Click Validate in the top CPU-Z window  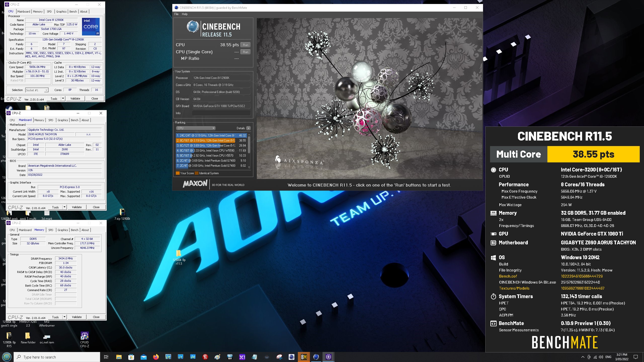(75, 99)
